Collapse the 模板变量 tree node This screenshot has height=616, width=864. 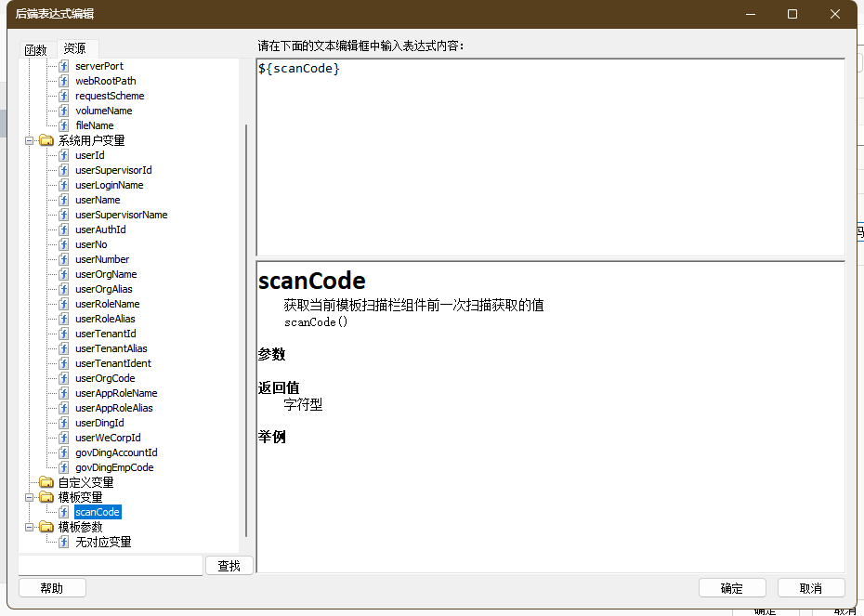(x=30, y=497)
